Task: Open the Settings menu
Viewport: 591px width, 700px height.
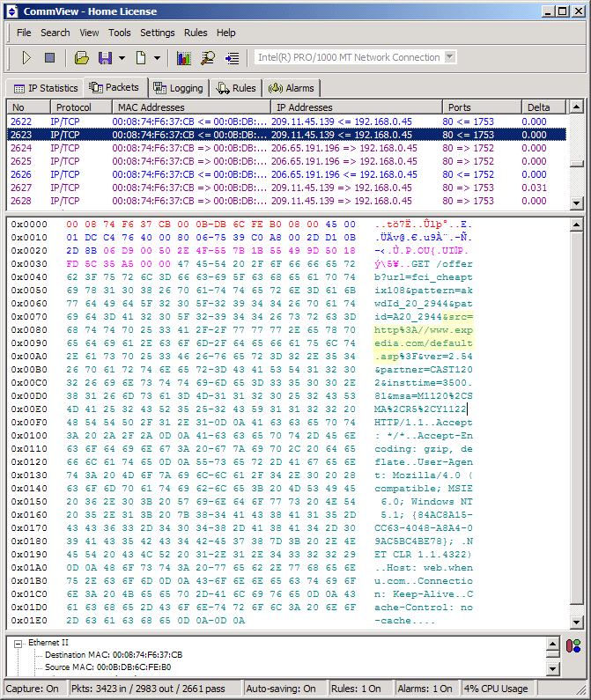Action: click(x=158, y=33)
